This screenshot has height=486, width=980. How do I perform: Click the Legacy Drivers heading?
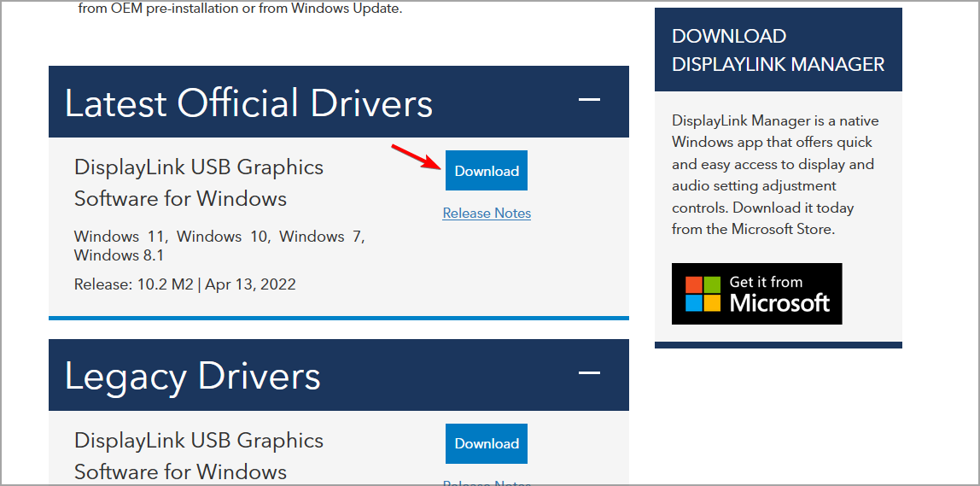(x=193, y=376)
